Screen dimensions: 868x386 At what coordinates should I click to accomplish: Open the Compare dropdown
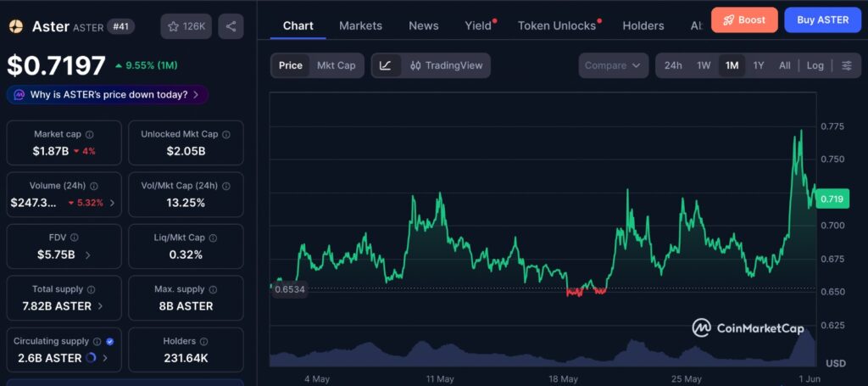(614, 65)
